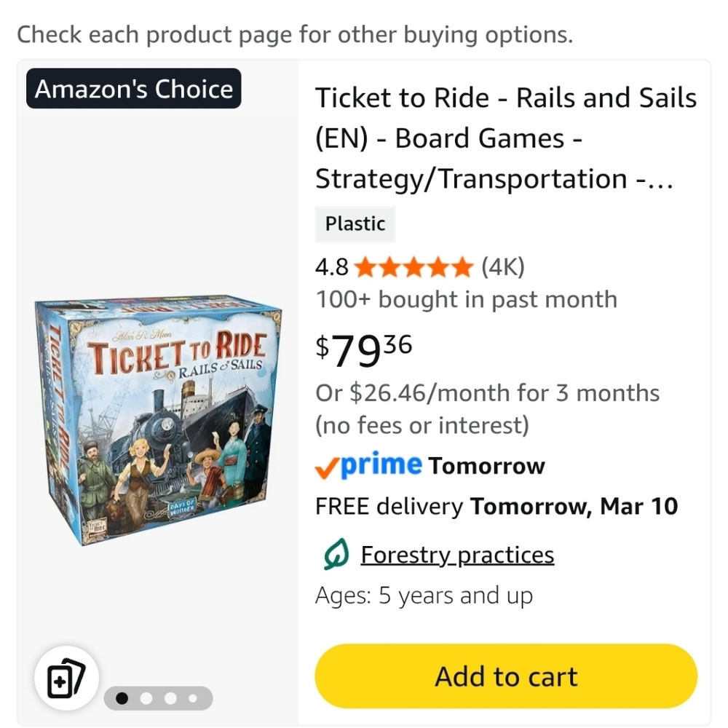Open Ticket to Ride Rails and Sails title
Image resolution: width=728 pixels, height=728 pixels.
pyautogui.click(x=506, y=138)
